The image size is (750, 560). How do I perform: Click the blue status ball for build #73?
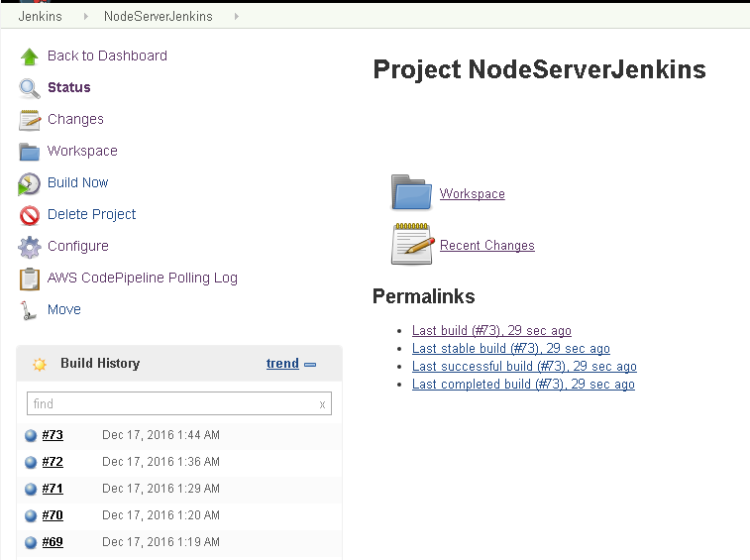pyautogui.click(x=31, y=435)
